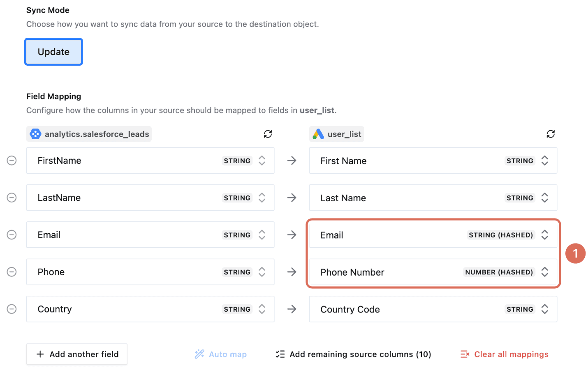588x368 pixels.
Task: Remove the Country mapping row
Action: (12, 309)
